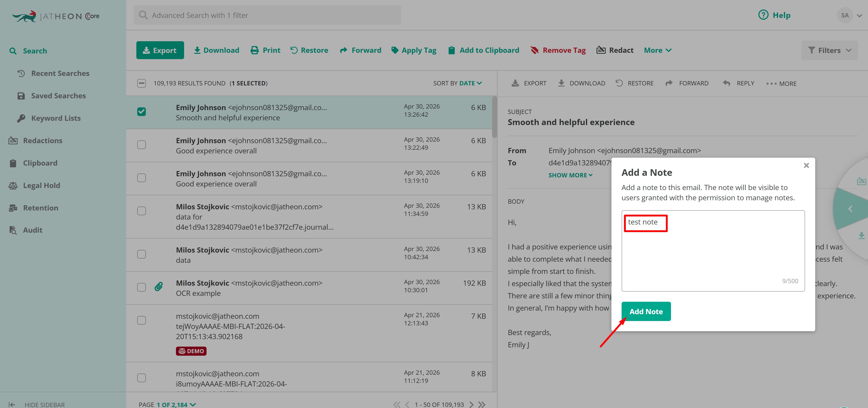
Task: Click the download icon in the radial menu
Action: click(861, 235)
